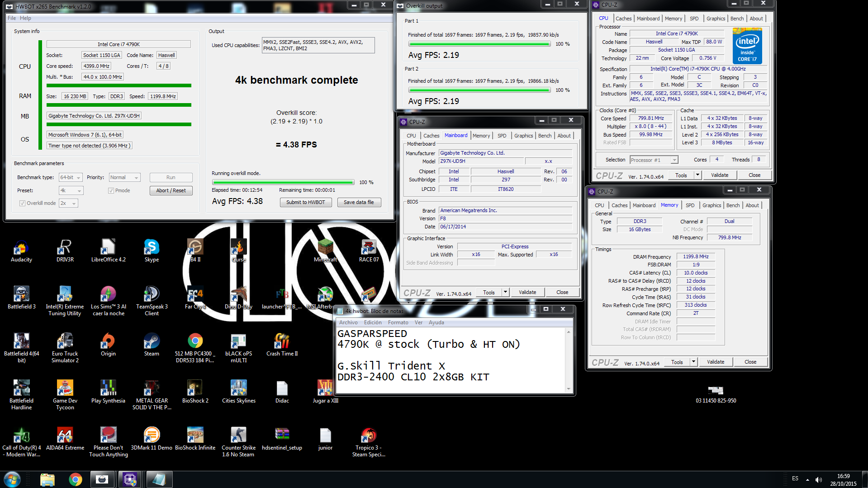
Task: Click the Submit to HWBOT button
Action: pyautogui.click(x=305, y=202)
